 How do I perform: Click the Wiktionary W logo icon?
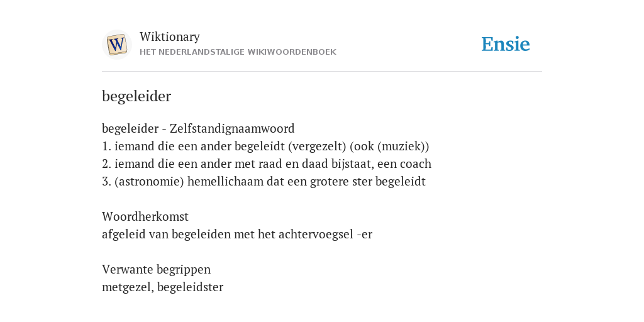pyautogui.click(x=116, y=45)
